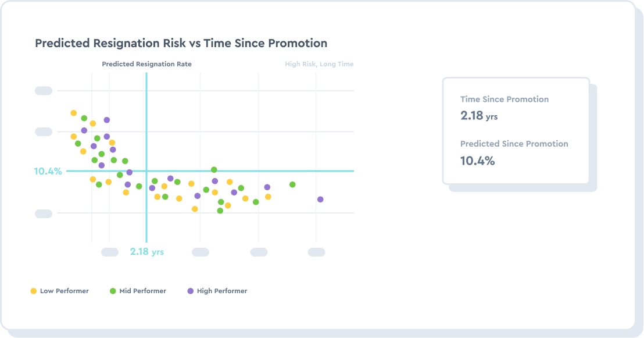Select the lowest green data point
644x338 pixels.
click(x=220, y=211)
